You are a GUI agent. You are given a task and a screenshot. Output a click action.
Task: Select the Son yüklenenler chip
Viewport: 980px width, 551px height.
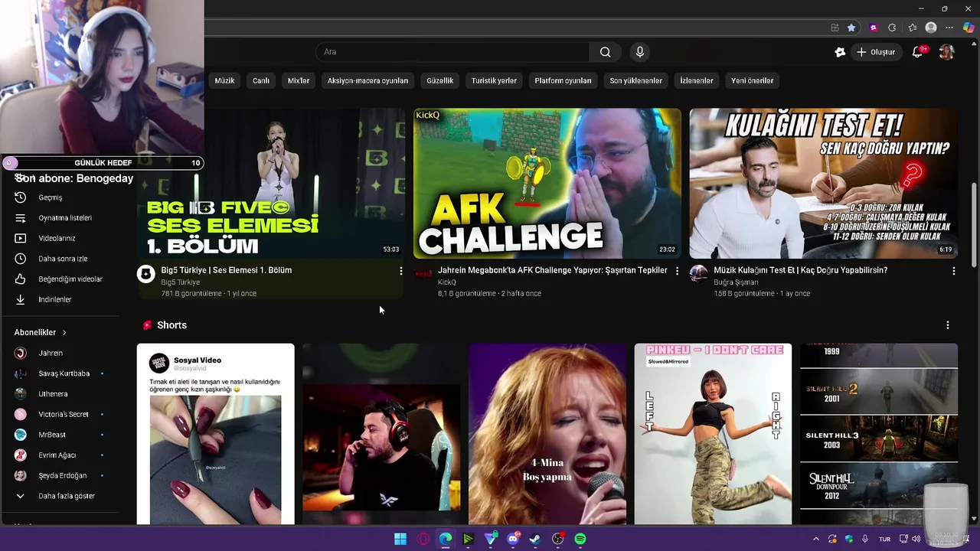(635, 80)
